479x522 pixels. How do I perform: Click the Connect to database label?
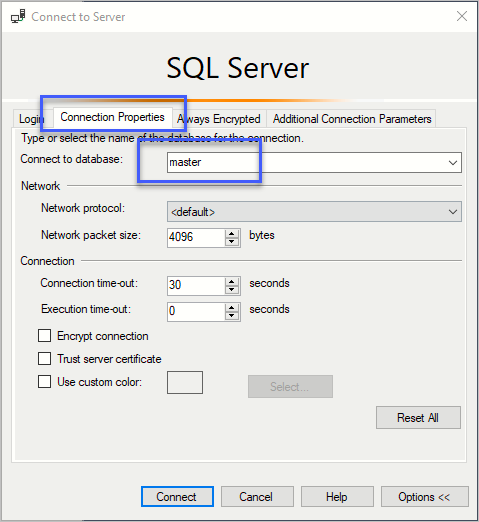click(x=72, y=159)
